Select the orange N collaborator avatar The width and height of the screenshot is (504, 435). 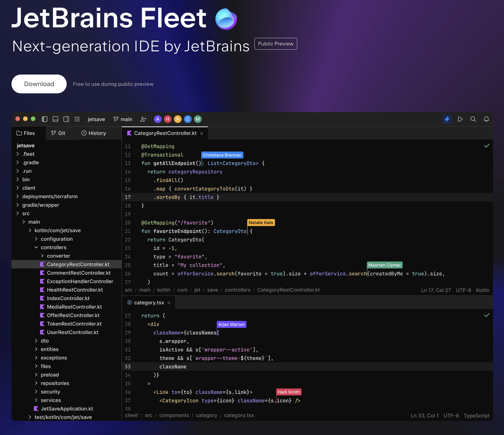(x=178, y=119)
